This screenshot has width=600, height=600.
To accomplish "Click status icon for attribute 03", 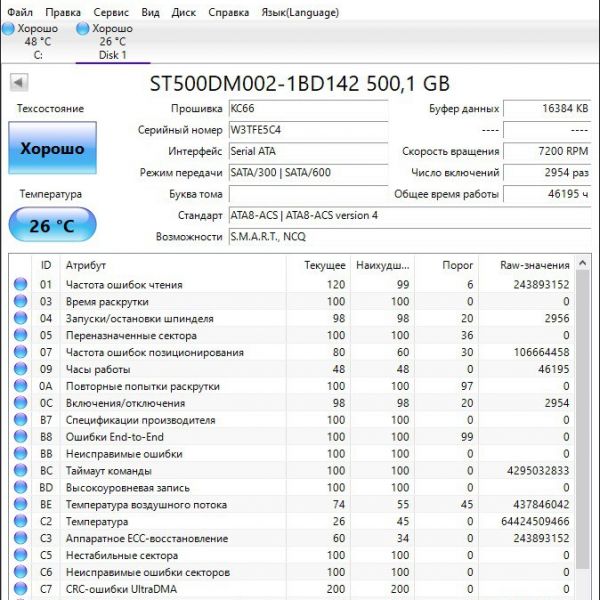I will click(20, 301).
